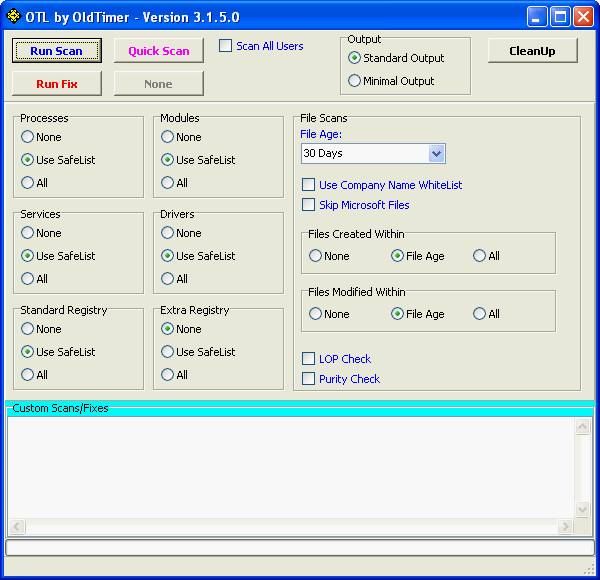
Task: Set Files Created Within to None
Action: click(315, 256)
